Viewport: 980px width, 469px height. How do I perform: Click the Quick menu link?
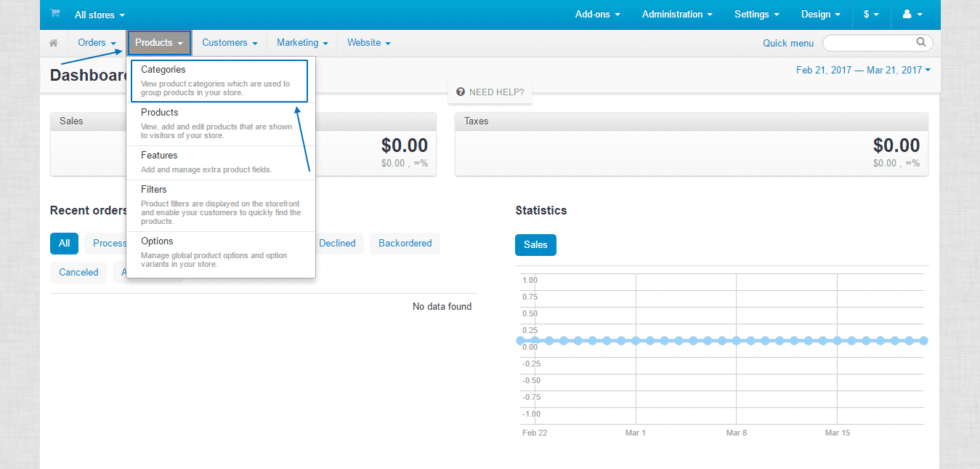(787, 43)
